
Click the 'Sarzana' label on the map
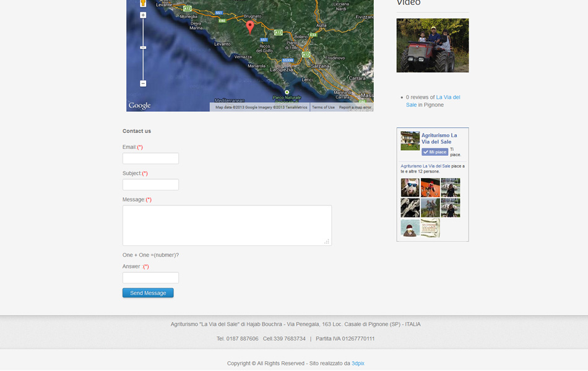(x=320, y=66)
